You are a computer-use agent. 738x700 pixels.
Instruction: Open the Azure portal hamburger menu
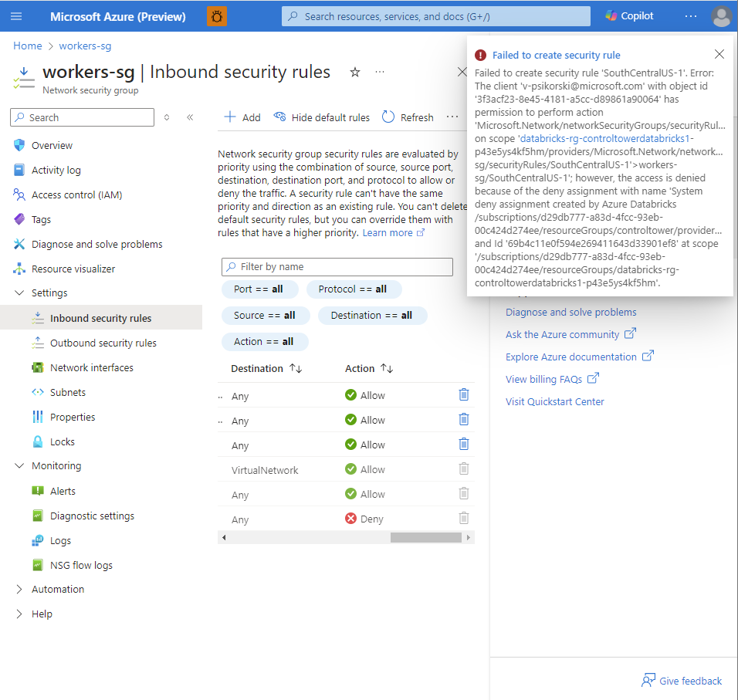(17, 15)
